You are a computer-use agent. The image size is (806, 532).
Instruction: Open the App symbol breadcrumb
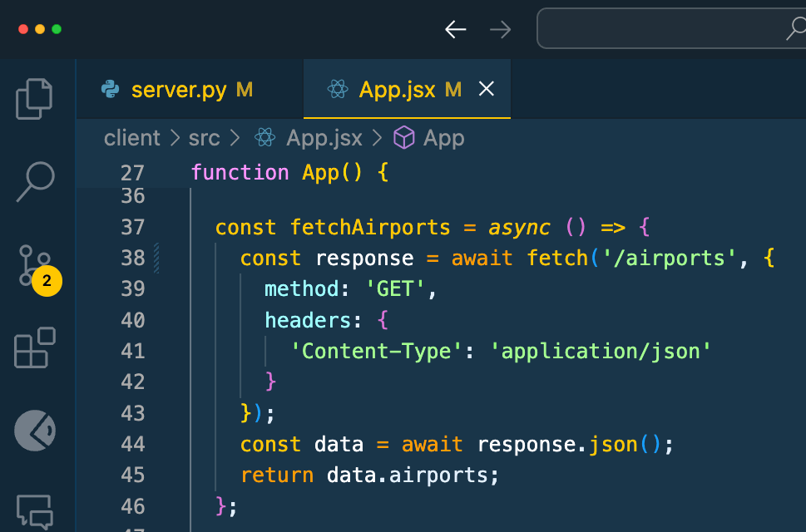[443, 138]
